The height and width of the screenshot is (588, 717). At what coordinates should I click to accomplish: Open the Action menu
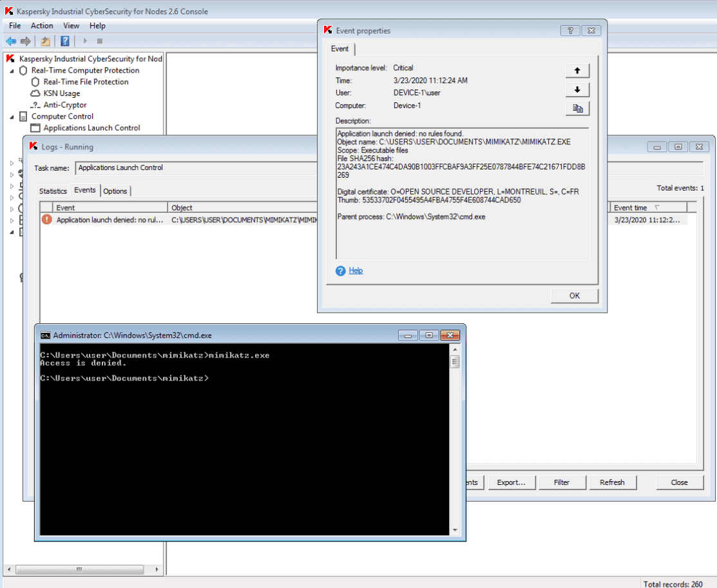click(x=42, y=26)
